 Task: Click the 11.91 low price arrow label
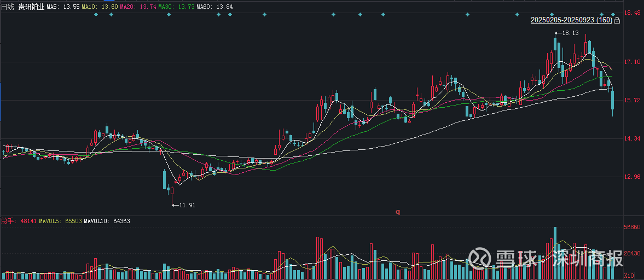click(184, 205)
